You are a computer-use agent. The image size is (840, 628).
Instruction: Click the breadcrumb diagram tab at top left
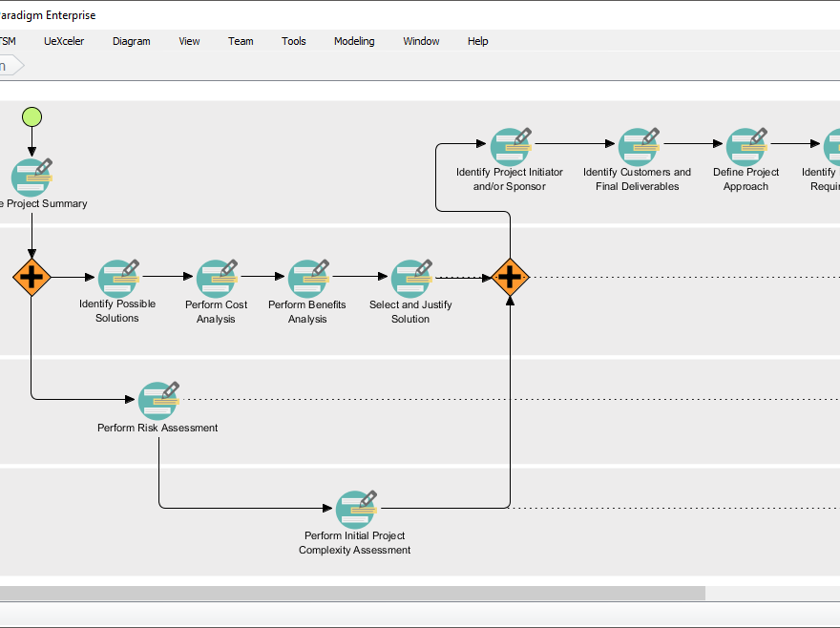pos(8,66)
